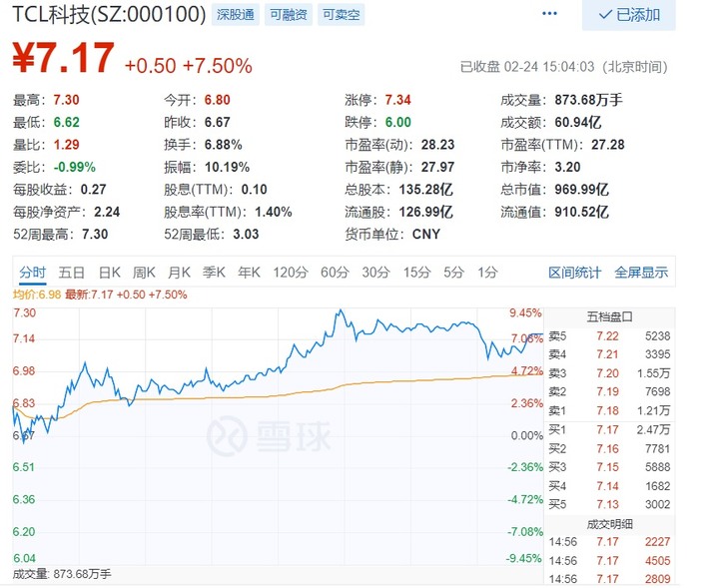Open the 季K chart tab
The height and width of the screenshot is (588, 719).
[214, 273]
